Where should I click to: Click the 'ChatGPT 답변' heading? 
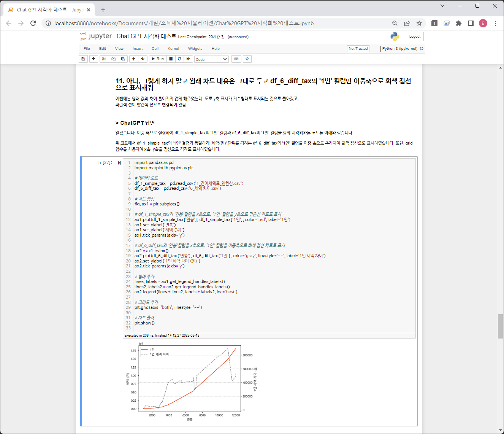point(135,123)
